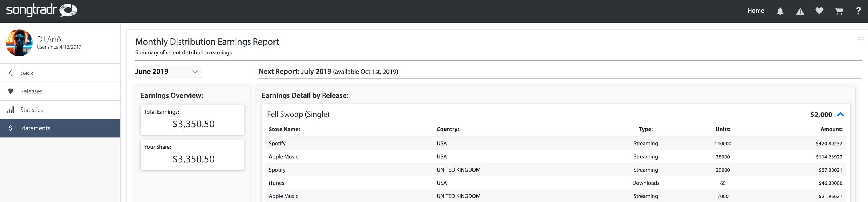Click the Next Report: July 2019 text
The width and height of the screenshot is (868, 202).
pos(295,72)
